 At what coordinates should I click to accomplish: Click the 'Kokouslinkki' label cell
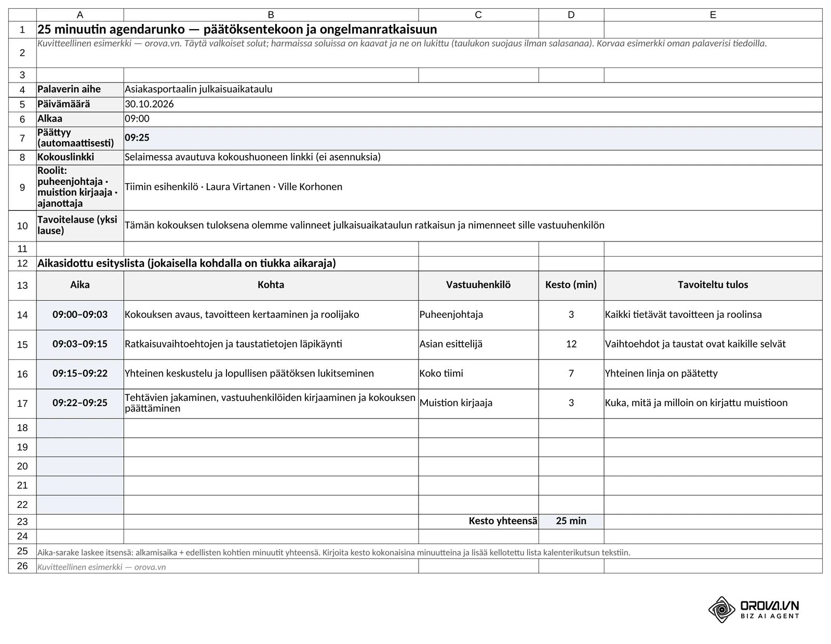click(80, 157)
